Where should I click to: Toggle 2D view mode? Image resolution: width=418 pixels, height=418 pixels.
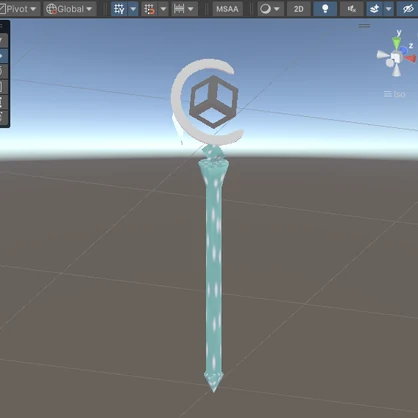click(299, 9)
